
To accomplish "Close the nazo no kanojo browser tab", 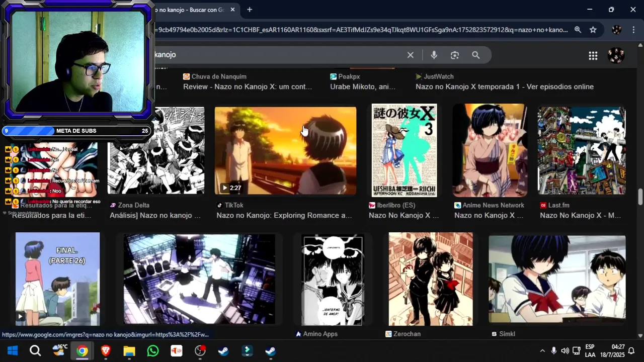I will click(x=232, y=10).
